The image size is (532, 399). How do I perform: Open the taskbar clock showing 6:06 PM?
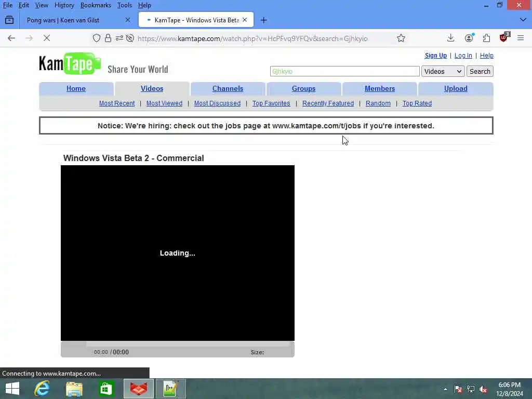[x=510, y=389]
